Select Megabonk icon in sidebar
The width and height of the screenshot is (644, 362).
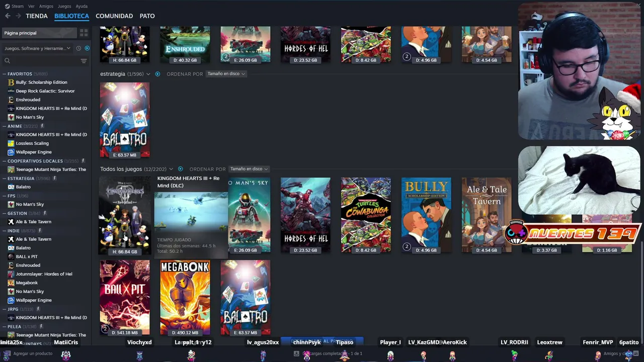pyautogui.click(x=11, y=283)
